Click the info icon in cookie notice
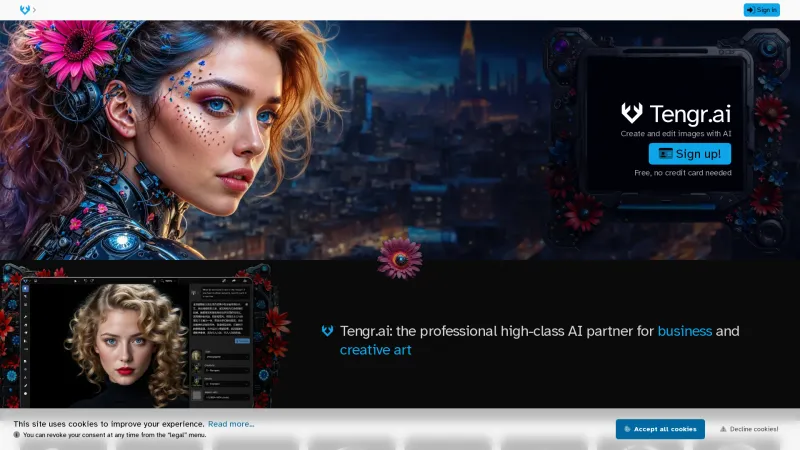 (17, 435)
